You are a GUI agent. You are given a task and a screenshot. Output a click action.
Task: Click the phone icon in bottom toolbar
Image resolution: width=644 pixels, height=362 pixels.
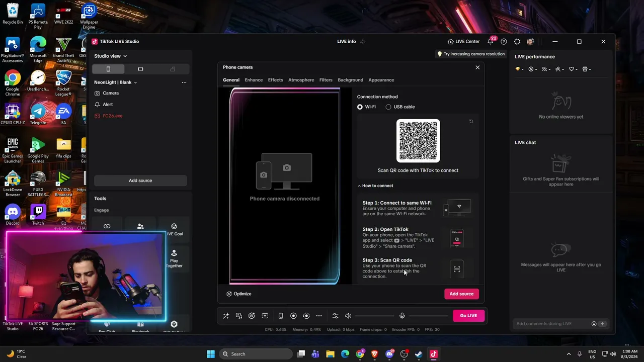point(281,316)
